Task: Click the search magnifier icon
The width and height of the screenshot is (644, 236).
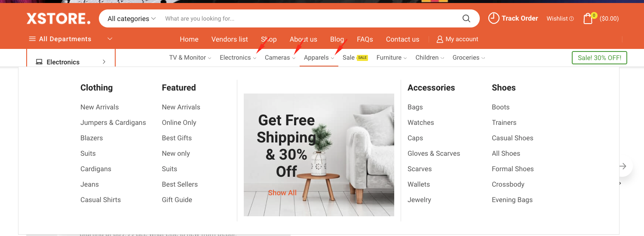Action: pos(466,18)
